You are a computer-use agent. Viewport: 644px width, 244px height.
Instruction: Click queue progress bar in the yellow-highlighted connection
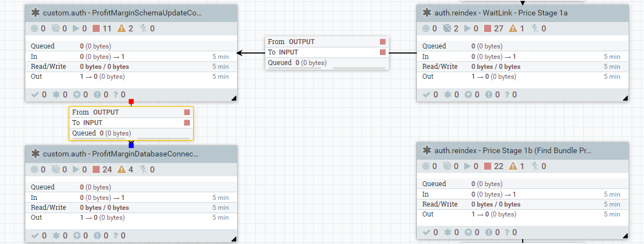pos(163,137)
